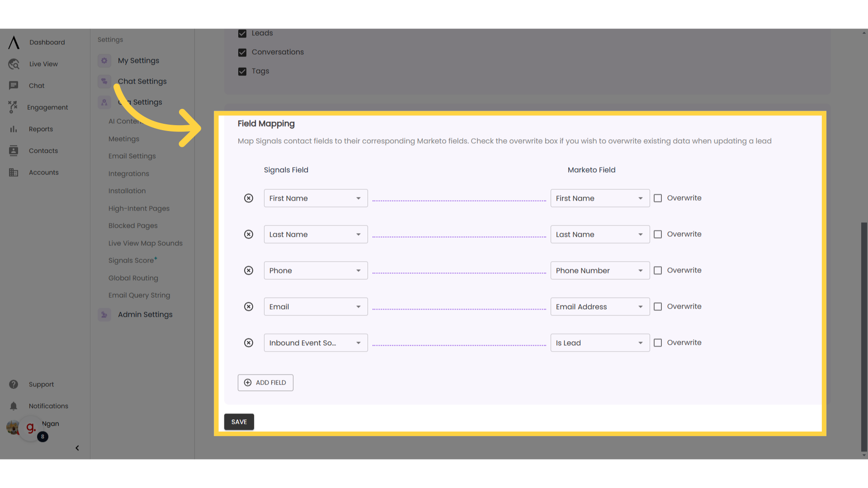The image size is (868, 488).
Task: Click the Support icon at bottom
Action: (x=13, y=384)
